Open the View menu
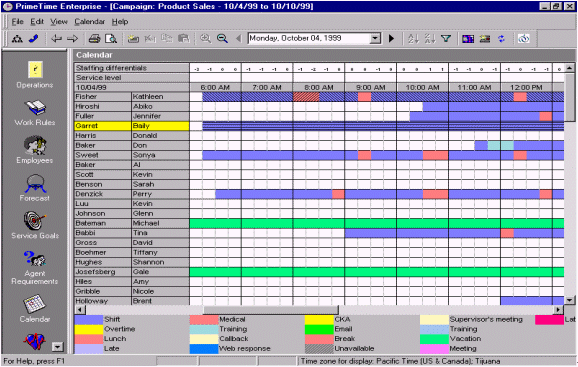Viewport: 578px width, 367px height. 59,22
